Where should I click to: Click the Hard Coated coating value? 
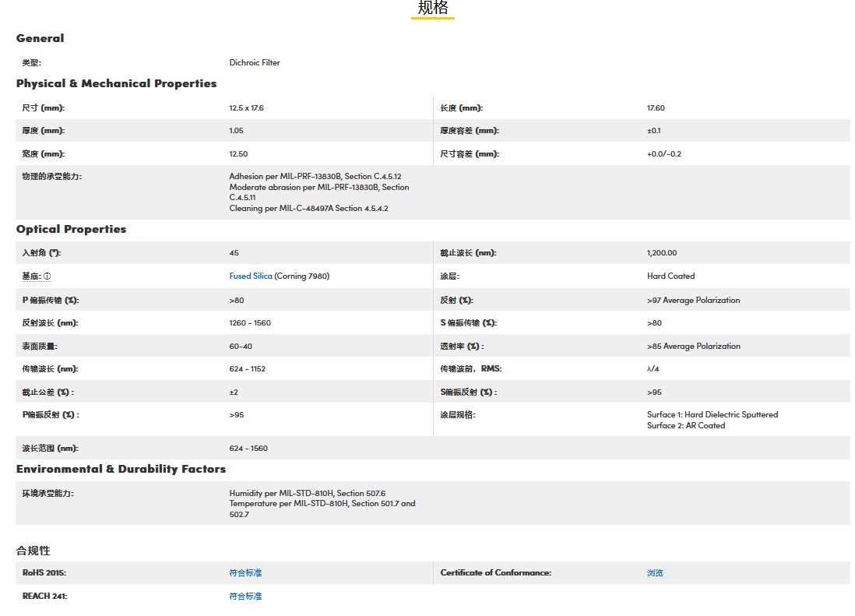click(x=670, y=276)
